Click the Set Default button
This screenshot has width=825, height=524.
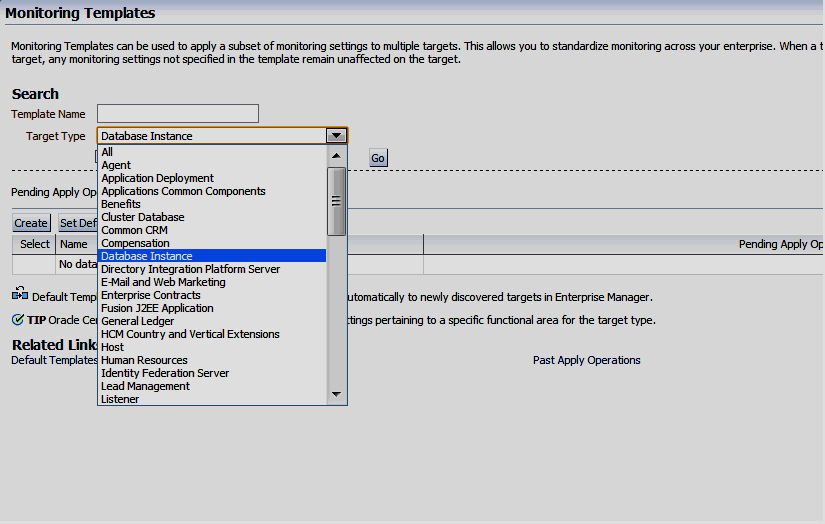tap(78, 223)
